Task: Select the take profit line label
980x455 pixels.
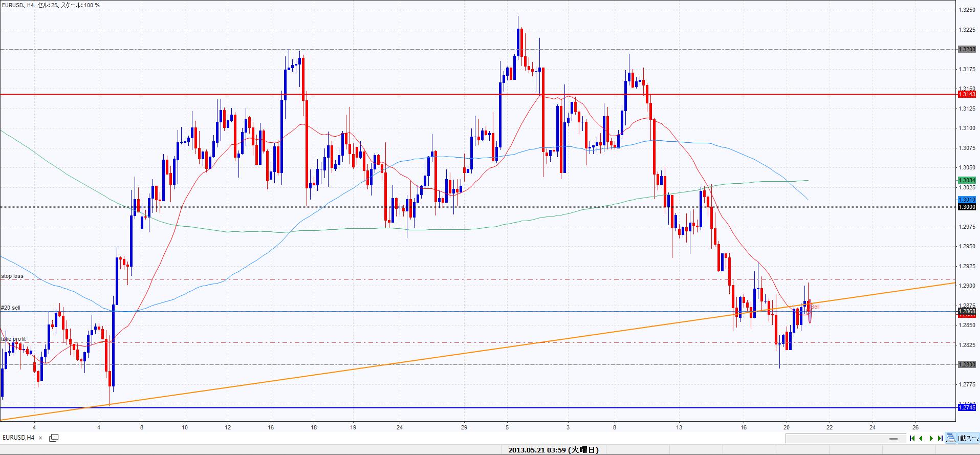Action: coord(13,339)
